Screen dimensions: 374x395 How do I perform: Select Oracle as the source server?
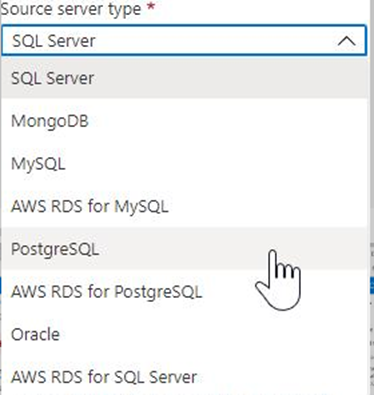point(184,334)
